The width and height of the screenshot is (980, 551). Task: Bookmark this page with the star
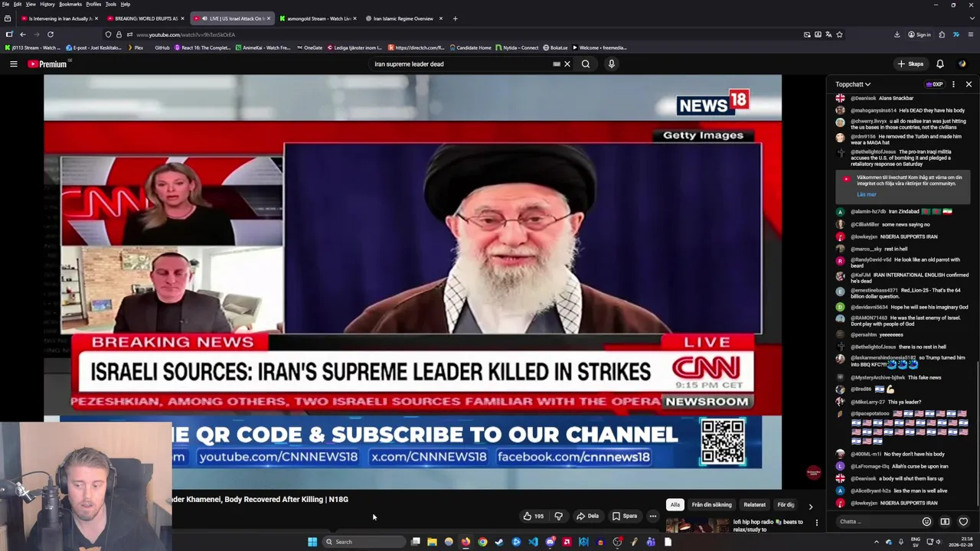point(839,34)
